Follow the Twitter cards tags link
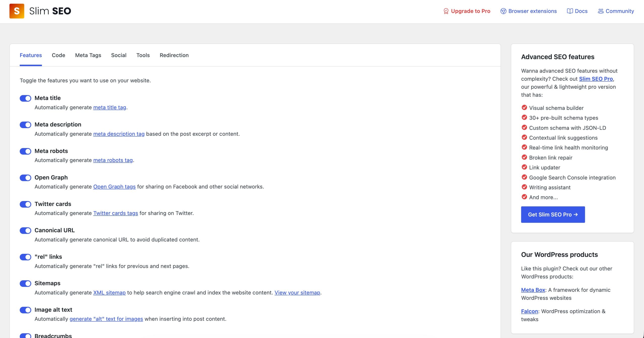The height and width of the screenshot is (338, 644). [115, 213]
